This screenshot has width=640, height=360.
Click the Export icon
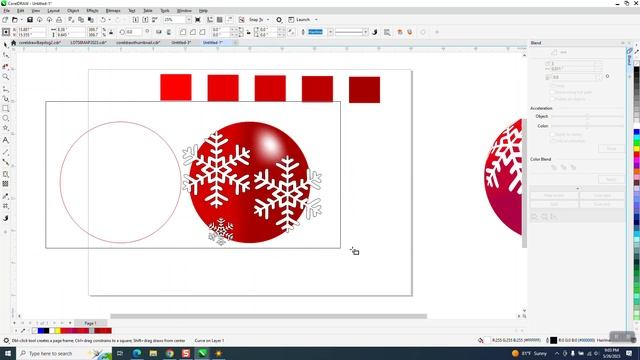[145, 20]
